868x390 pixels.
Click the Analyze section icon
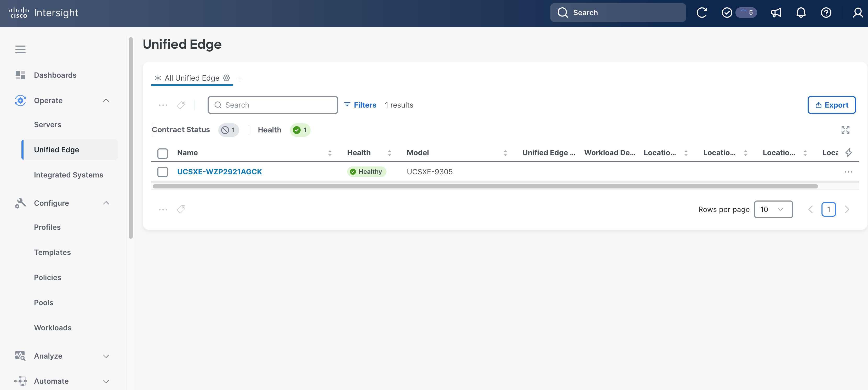click(x=20, y=356)
